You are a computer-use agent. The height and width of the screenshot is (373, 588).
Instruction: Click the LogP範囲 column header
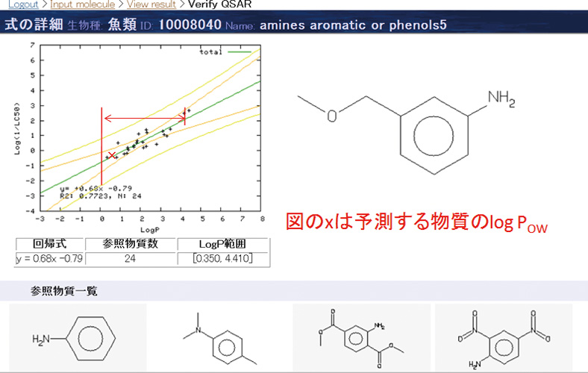click(x=222, y=245)
